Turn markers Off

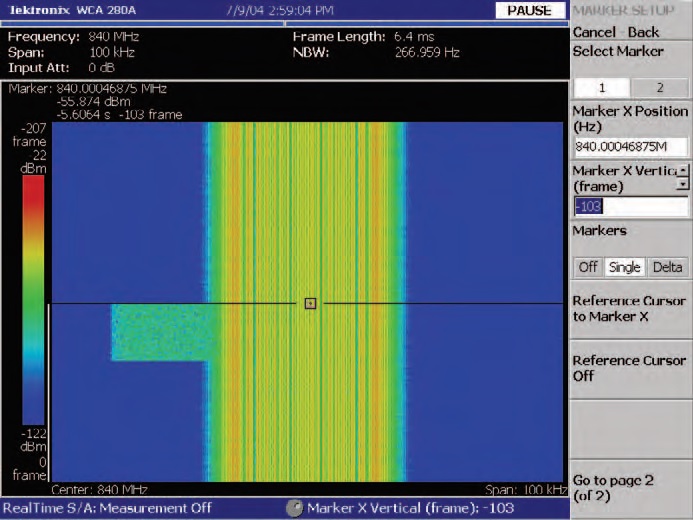click(588, 267)
